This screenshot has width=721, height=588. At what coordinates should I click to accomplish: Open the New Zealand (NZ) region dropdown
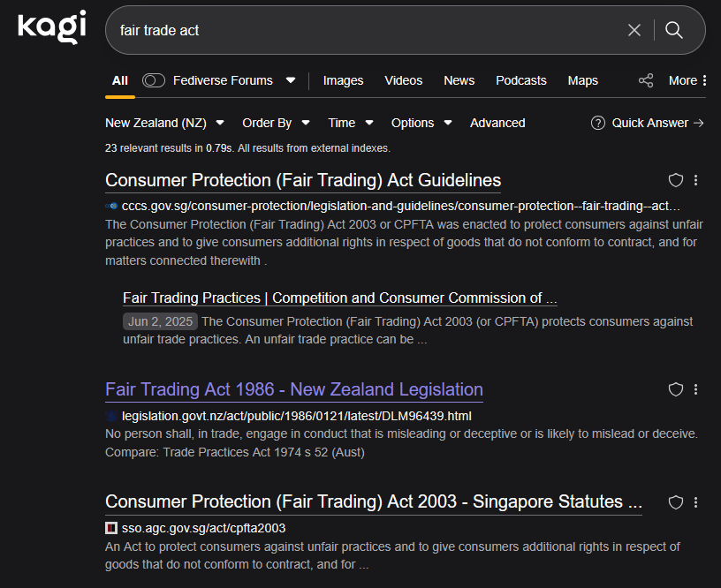pyautogui.click(x=164, y=123)
